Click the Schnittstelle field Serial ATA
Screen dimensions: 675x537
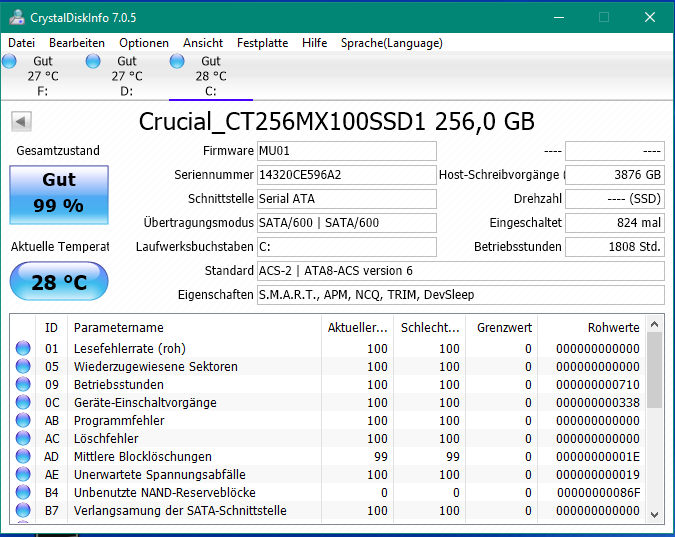coord(347,199)
